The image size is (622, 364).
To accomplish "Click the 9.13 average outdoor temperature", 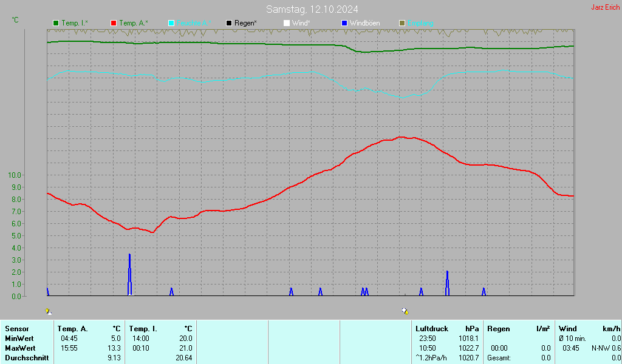I will (114, 358).
